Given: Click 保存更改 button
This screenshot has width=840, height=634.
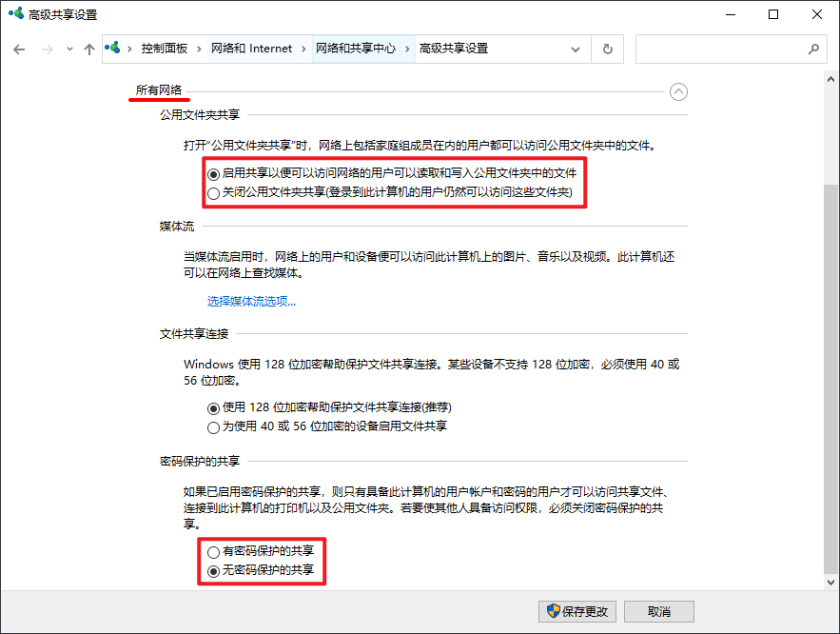Looking at the screenshot, I should [577, 611].
